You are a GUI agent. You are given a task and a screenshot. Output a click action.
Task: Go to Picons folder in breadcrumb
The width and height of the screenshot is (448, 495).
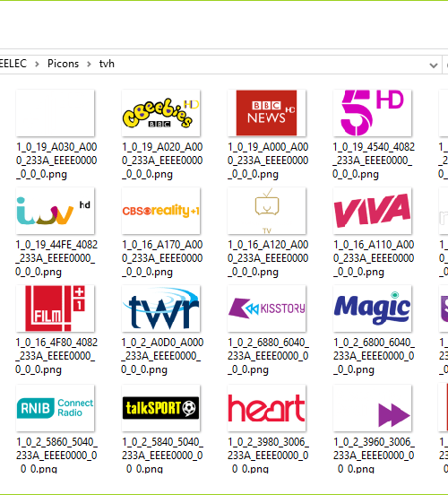pyautogui.click(x=63, y=64)
